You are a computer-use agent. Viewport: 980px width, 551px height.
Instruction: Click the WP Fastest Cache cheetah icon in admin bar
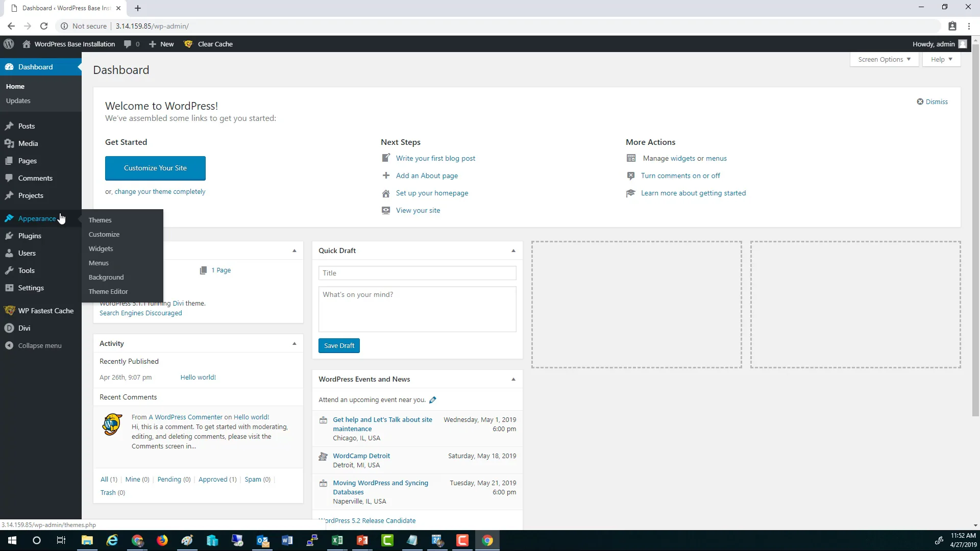coord(188,44)
